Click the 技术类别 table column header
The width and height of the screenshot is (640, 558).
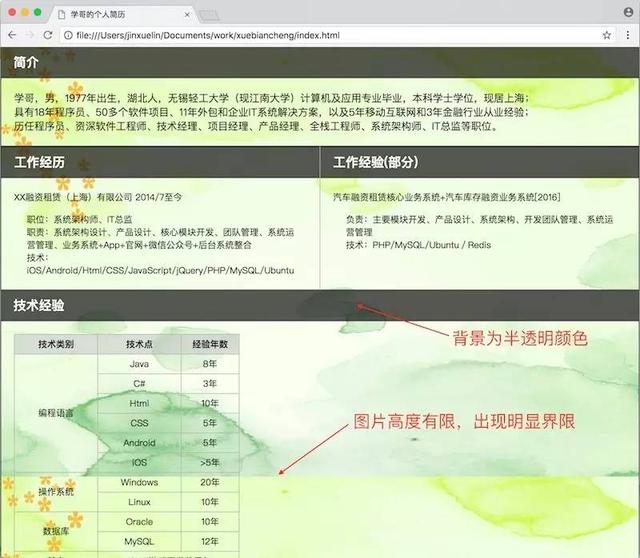pos(56,344)
